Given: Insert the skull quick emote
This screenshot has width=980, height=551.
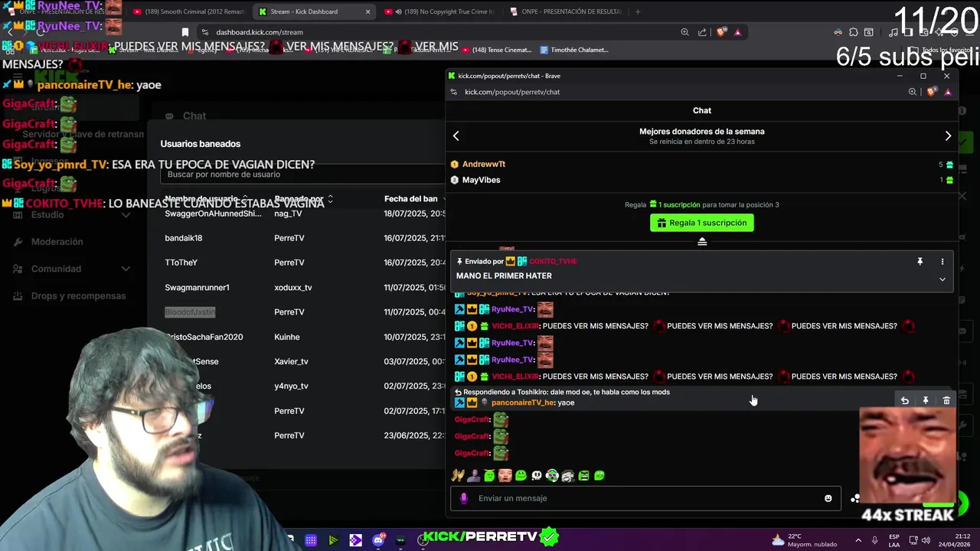Looking at the screenshot, I should pyautogui.click(x=537, y=475).
